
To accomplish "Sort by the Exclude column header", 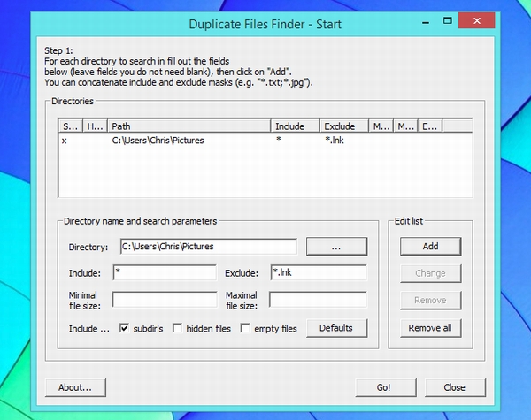I will tap(344, 126).
